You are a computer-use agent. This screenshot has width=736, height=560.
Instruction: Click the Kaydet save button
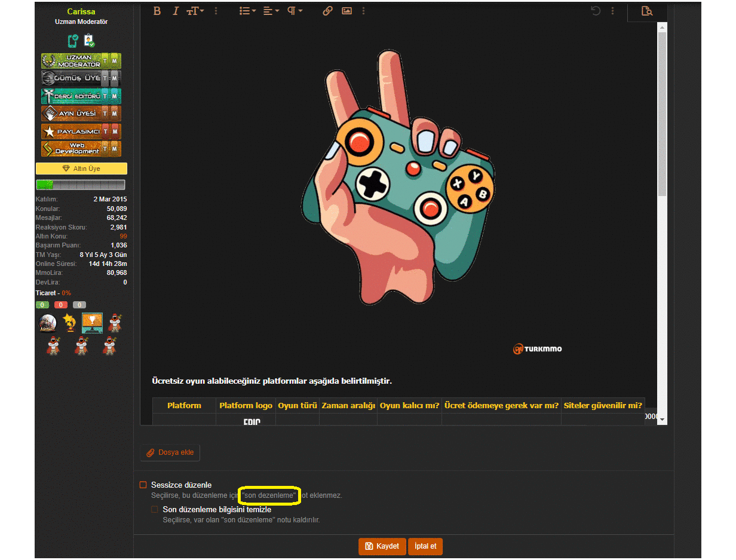point(382,546)
